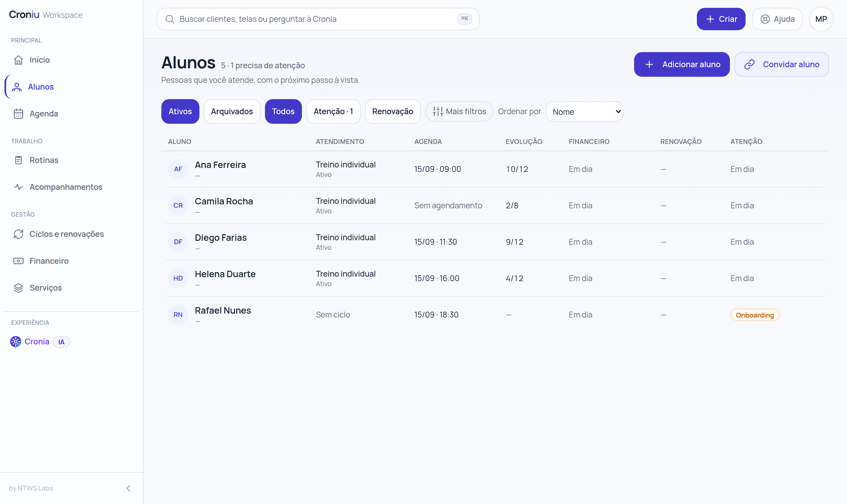
Task: Click the lifebuoy icon in Ajuda
Action: 765,19
